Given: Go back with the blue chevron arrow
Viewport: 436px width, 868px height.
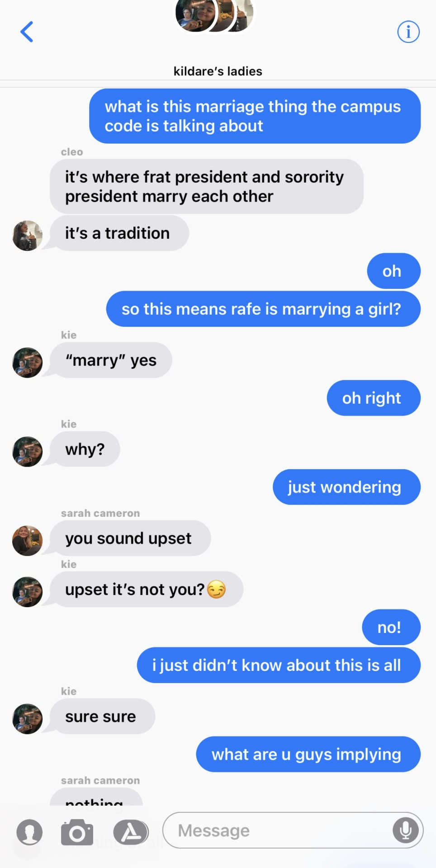Looking at the screenshot, I should pos(27,32).
